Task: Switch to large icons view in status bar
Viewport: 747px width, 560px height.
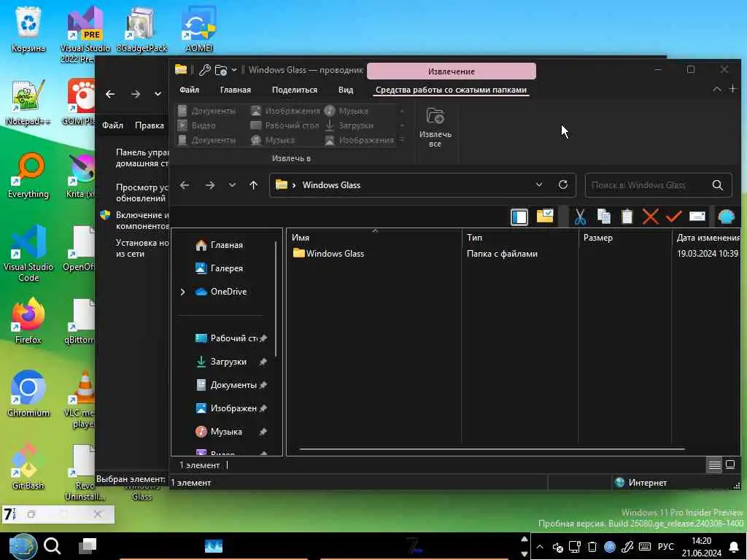Action: pos(729,464)
